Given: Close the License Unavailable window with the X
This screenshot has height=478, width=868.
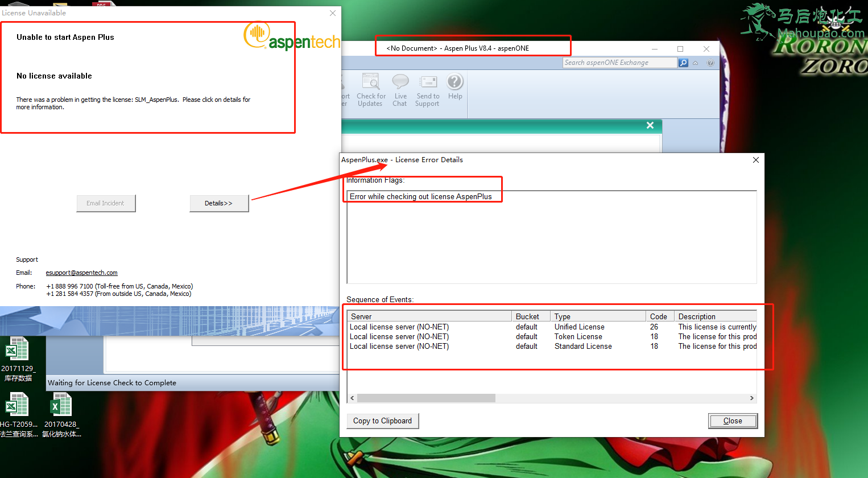Looking at the screenshot, I should click(x=333, y=13).
